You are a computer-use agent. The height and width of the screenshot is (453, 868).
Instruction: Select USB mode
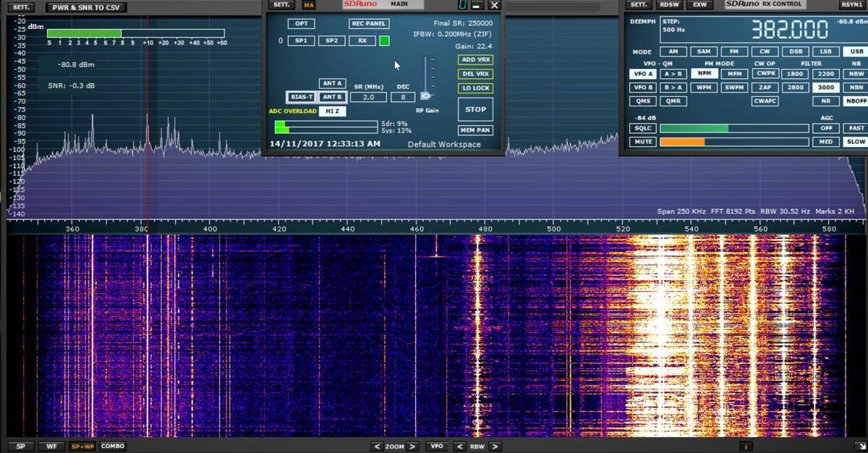point(855,52)
